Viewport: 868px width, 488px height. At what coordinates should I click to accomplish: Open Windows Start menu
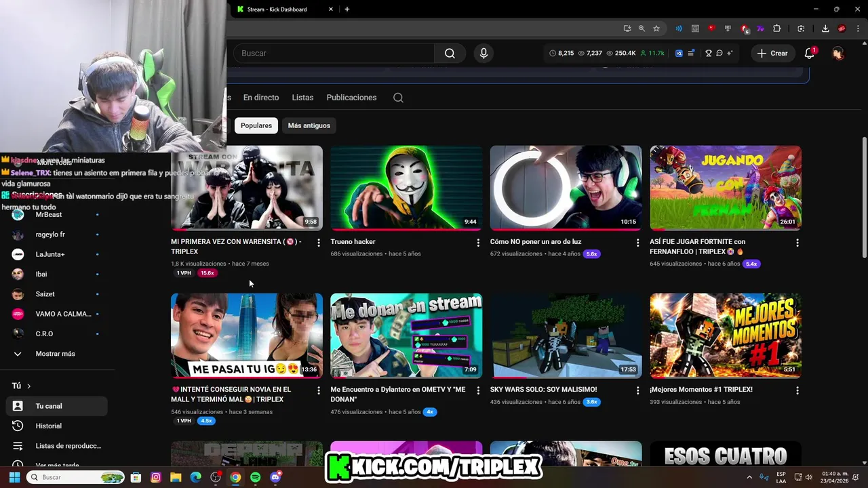click(x=14, y=477)
